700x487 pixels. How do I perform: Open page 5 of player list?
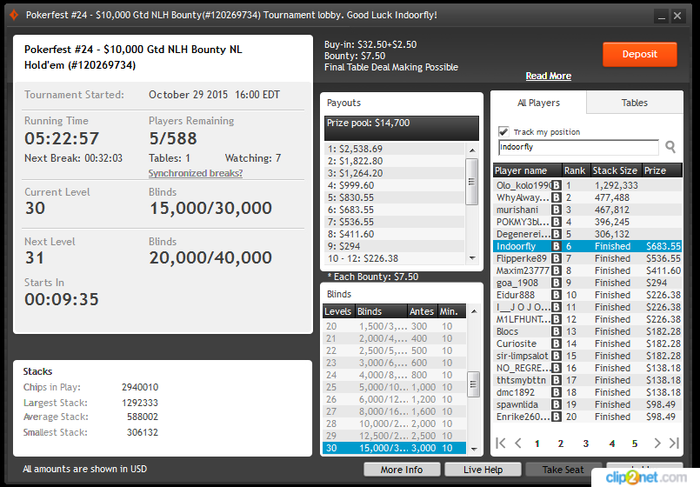pyautogui.click(x=634, y=443)
